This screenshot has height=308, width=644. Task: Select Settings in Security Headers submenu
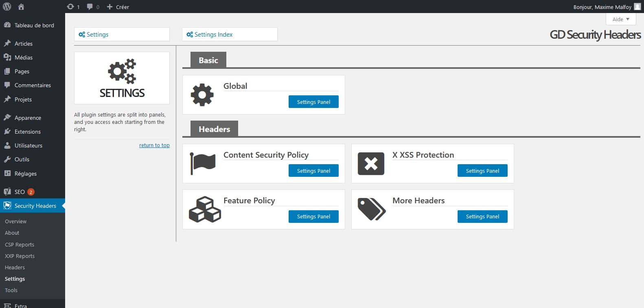15,279
